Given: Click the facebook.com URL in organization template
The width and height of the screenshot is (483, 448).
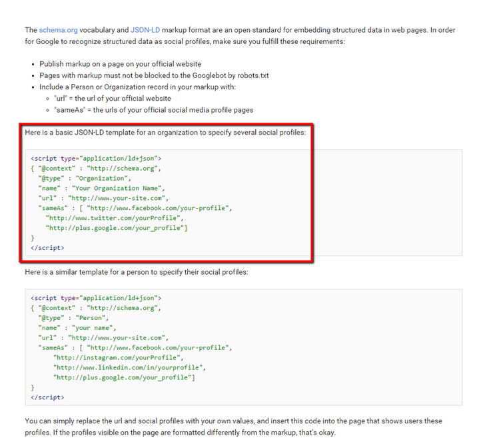Looking at the screenshot, I should [159, 208].
